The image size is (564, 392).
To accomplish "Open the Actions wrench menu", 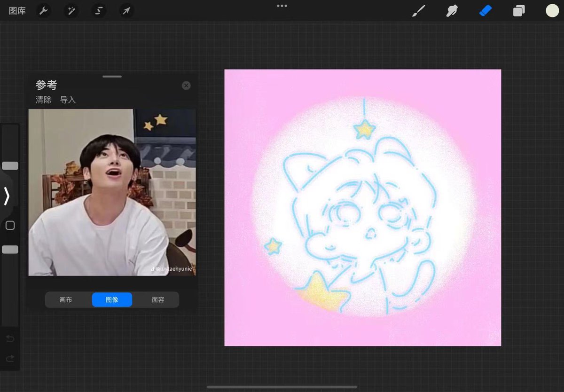I will pyautogui.click(x=44, y=10).
